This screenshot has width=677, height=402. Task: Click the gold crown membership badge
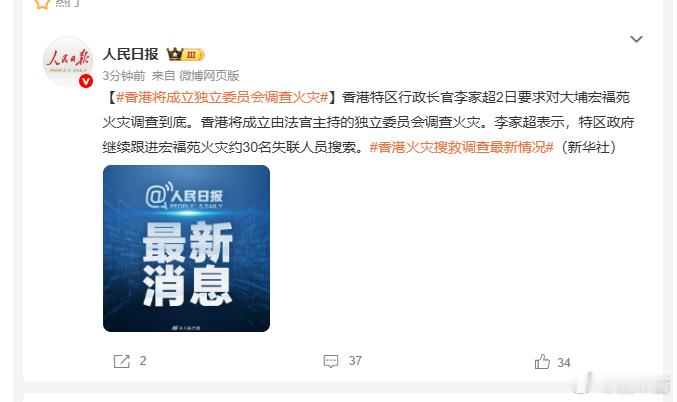pos(185,54)
